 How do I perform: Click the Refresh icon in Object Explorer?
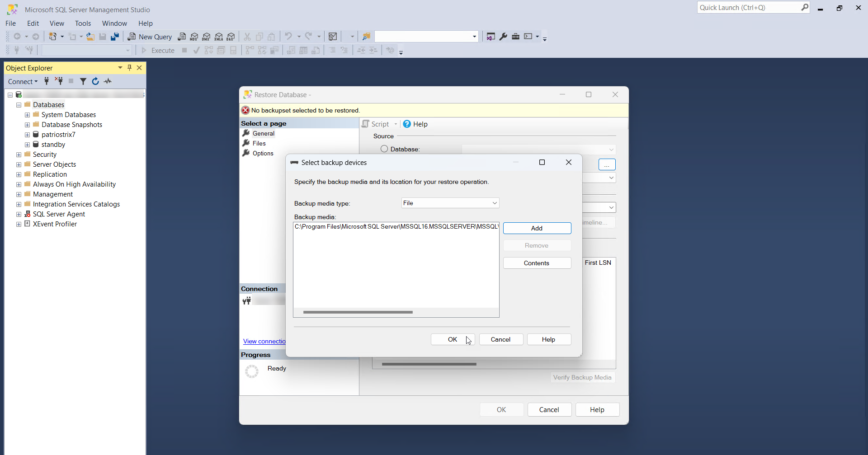pos(95,81)
